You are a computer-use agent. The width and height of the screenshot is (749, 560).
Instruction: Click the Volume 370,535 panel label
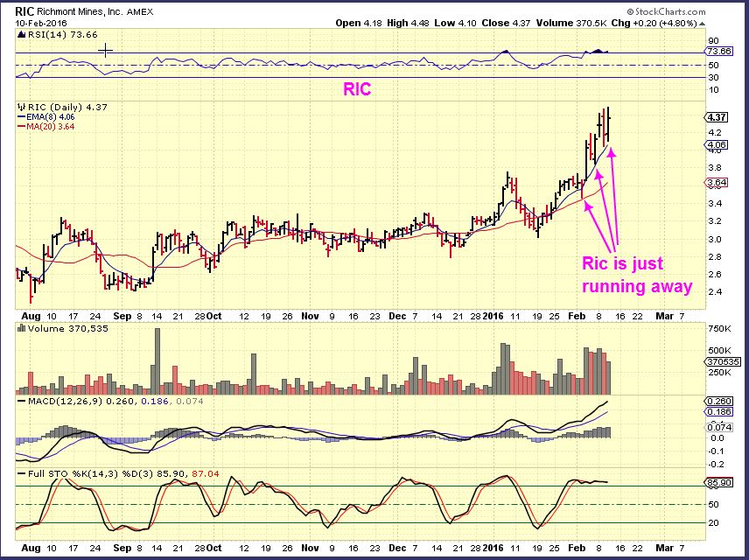click(68, 329)
